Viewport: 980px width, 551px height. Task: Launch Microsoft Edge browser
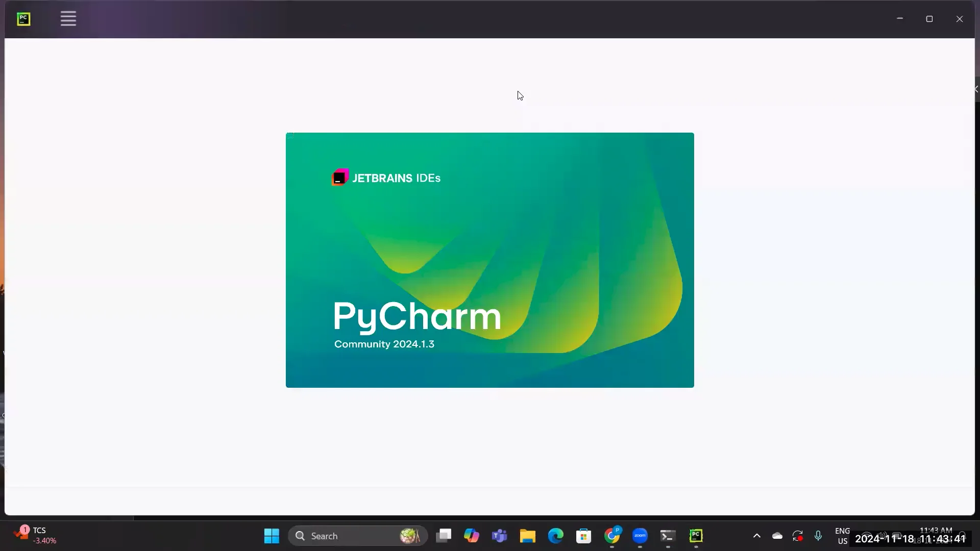point(555,536)
